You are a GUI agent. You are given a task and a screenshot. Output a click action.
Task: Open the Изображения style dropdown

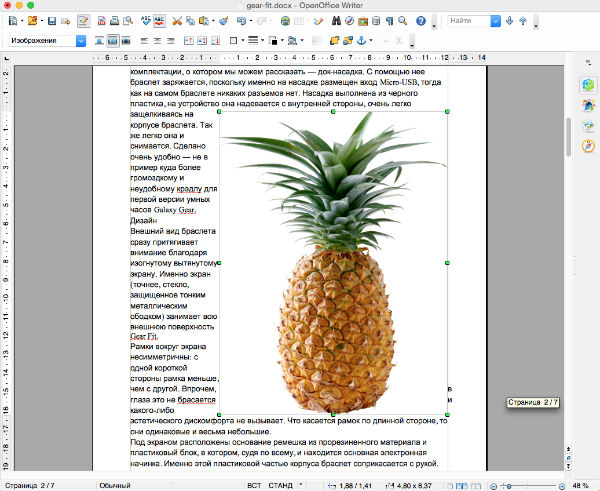coord(80,41)
